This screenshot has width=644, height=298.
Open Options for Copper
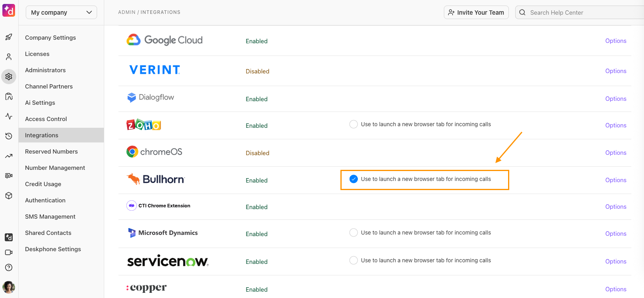click(x=615, y=289)
